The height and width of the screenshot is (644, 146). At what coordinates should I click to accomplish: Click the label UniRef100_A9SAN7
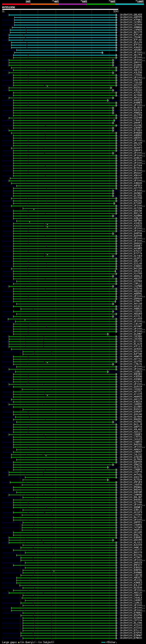click(131, 50)
